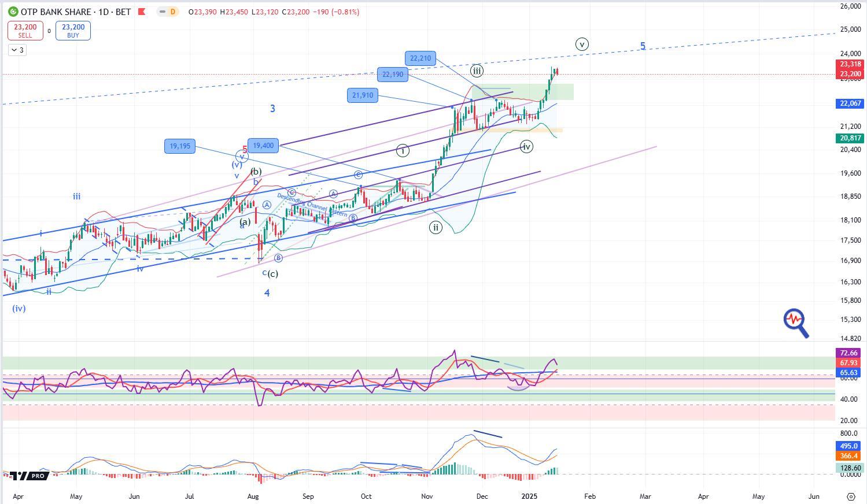This screenshot has height=504, width=867.
Task: Click the closing value C23,200 in header
Action: 296,12
